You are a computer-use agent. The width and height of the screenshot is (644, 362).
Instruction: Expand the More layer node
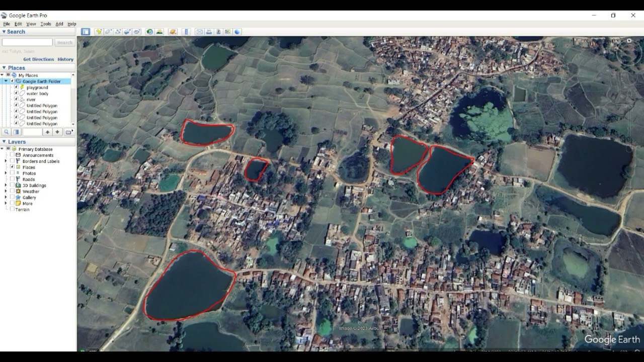tap(6, 203)
